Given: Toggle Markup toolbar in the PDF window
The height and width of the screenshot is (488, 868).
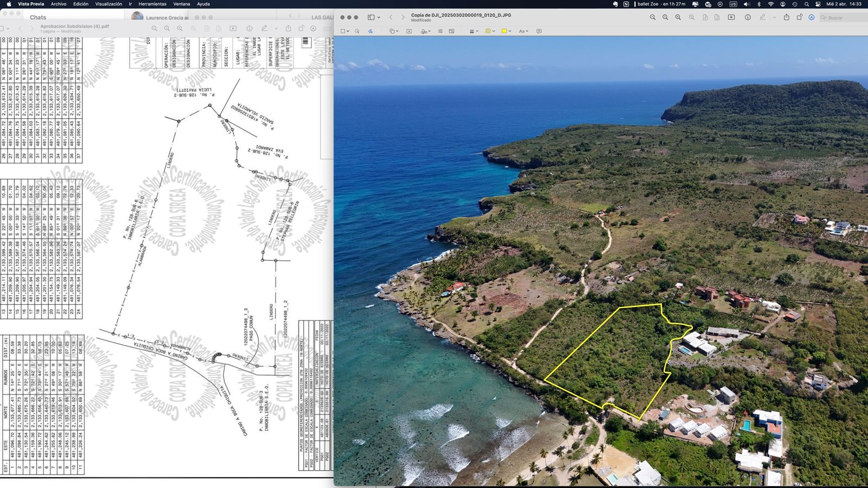Looking at the screenshot, I should 313,28.
